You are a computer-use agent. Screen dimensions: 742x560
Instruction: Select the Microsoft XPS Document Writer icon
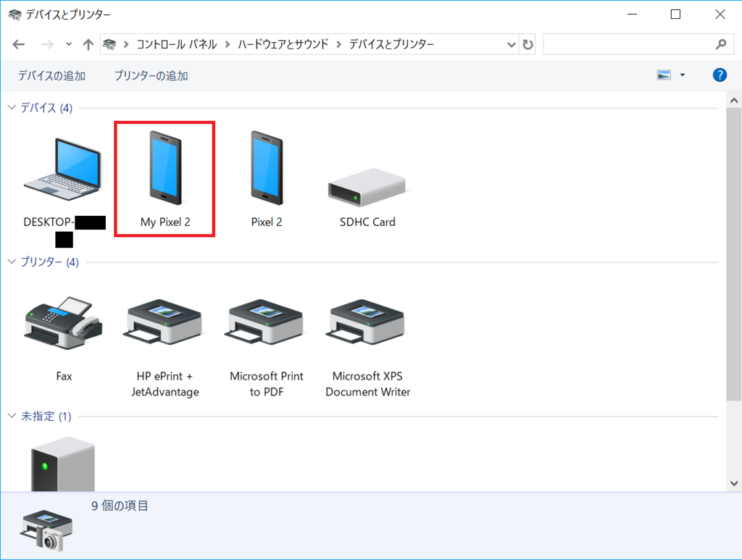366,322
